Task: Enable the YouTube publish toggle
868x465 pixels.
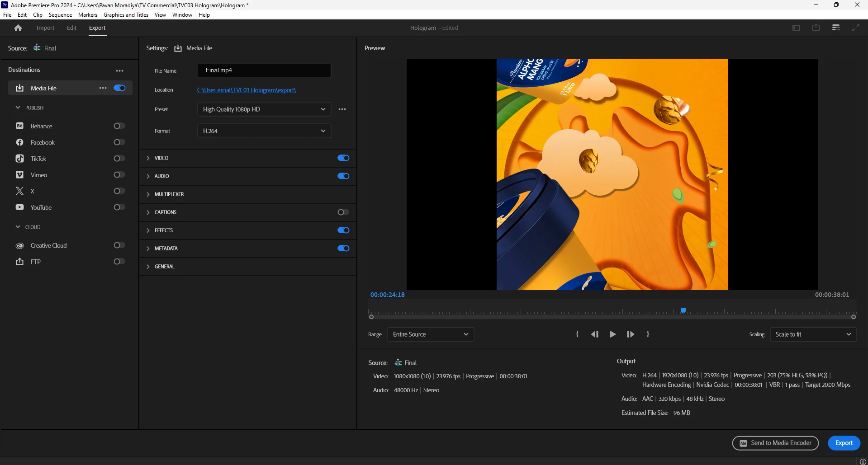Action: point(119,207)
